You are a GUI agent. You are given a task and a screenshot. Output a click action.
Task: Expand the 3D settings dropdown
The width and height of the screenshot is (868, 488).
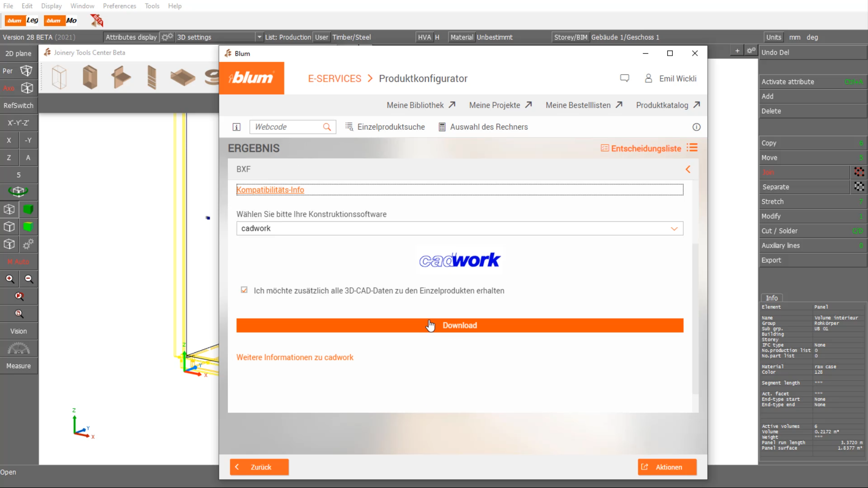pos(259,37)
